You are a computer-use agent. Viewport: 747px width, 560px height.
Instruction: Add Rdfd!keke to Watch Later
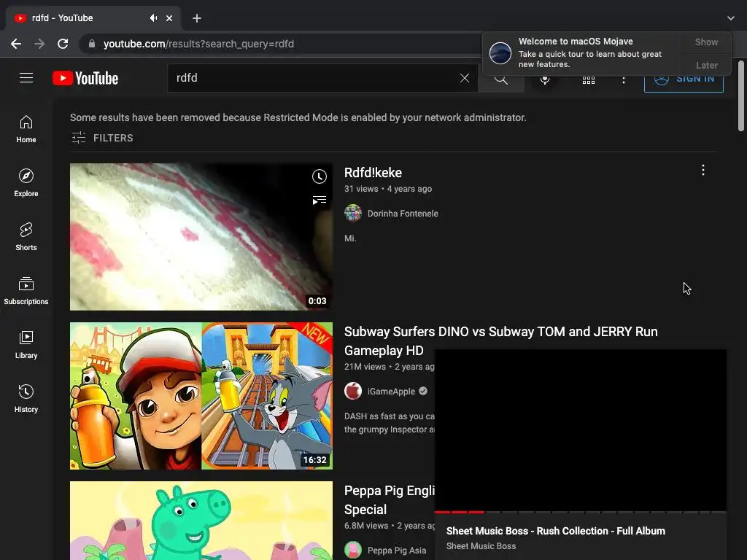[x=320, y=176]
